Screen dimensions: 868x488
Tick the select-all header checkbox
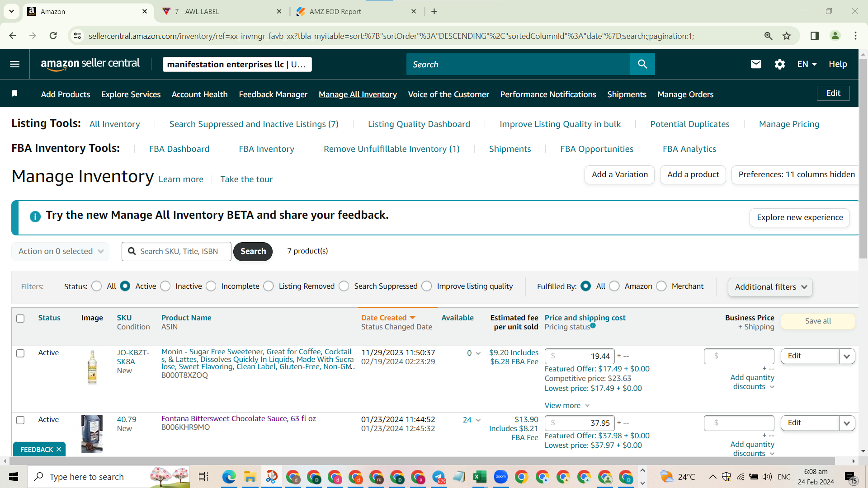point(20,318)
